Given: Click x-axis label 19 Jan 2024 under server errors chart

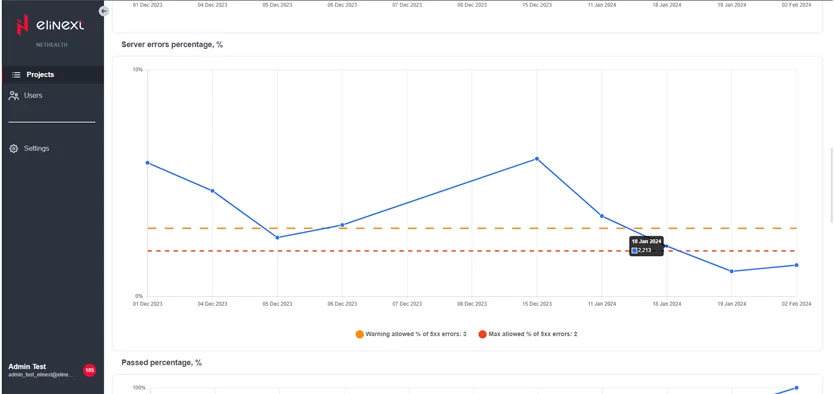Looking at the screenshot, I should pyautogui.click(x=731, y=304).
